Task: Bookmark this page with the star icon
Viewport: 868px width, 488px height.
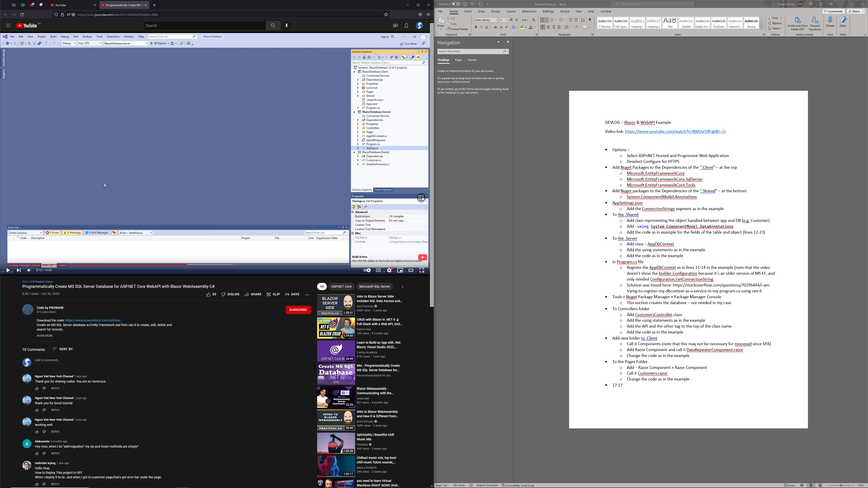Action: pyautogui.click(x=386, y=14)
